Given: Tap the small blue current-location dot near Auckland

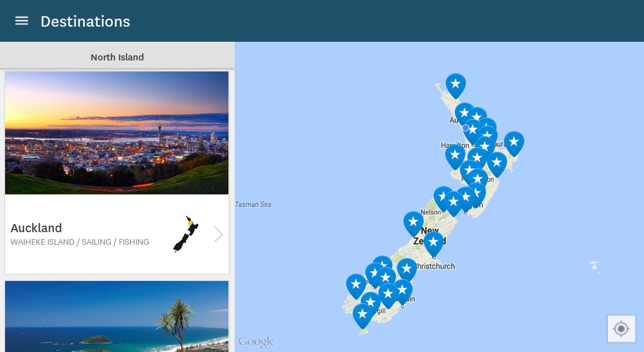Looking at the screenshot, I should [x=465, y=128].
